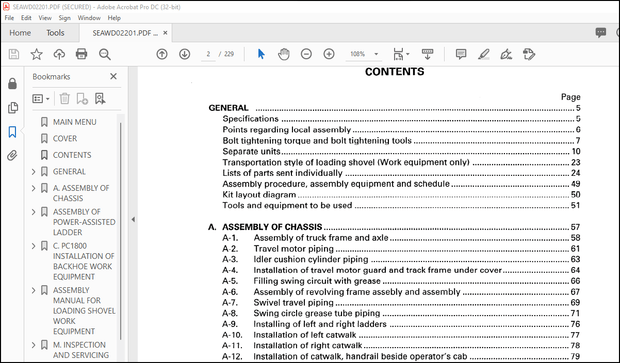
Task: Print the document with the printer icon
Action: point(81,54)
